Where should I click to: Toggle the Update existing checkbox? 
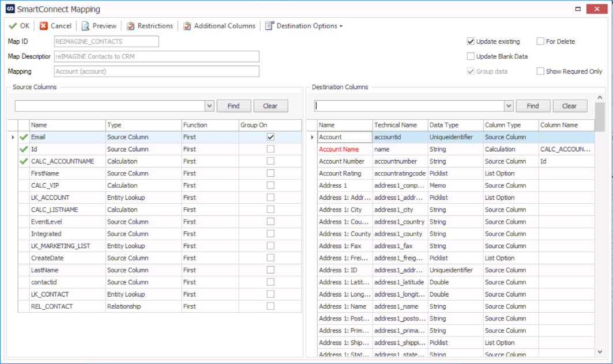tap(471, 41)
